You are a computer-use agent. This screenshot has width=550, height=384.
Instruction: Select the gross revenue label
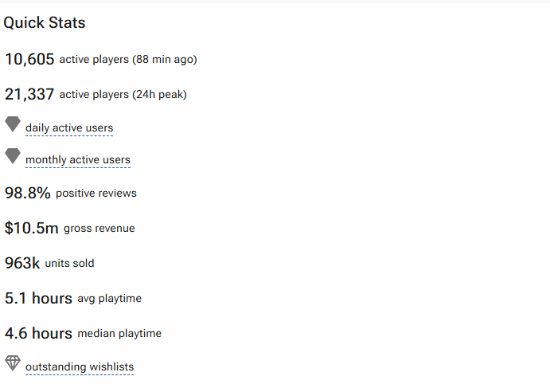[99, 228]
